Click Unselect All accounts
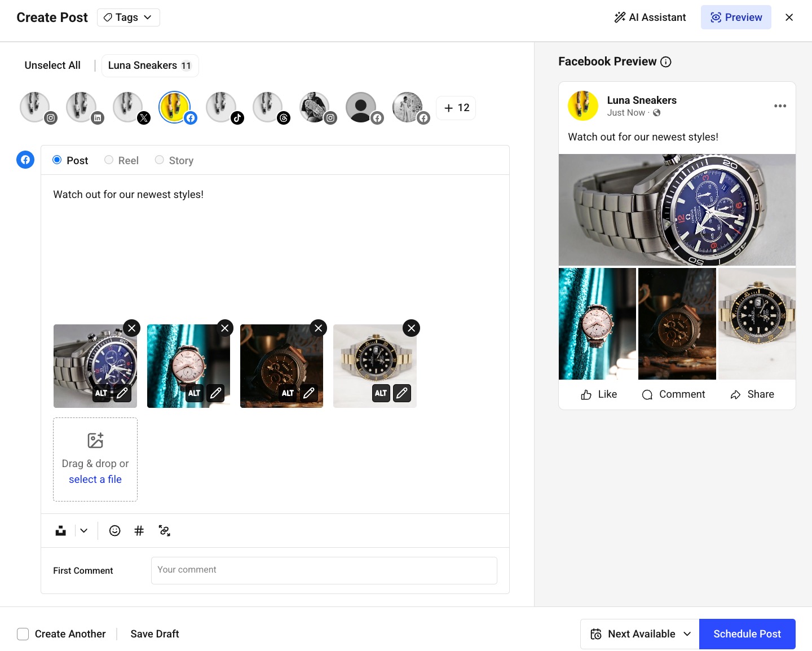812x651 pixels. click(x=52, y=65)
